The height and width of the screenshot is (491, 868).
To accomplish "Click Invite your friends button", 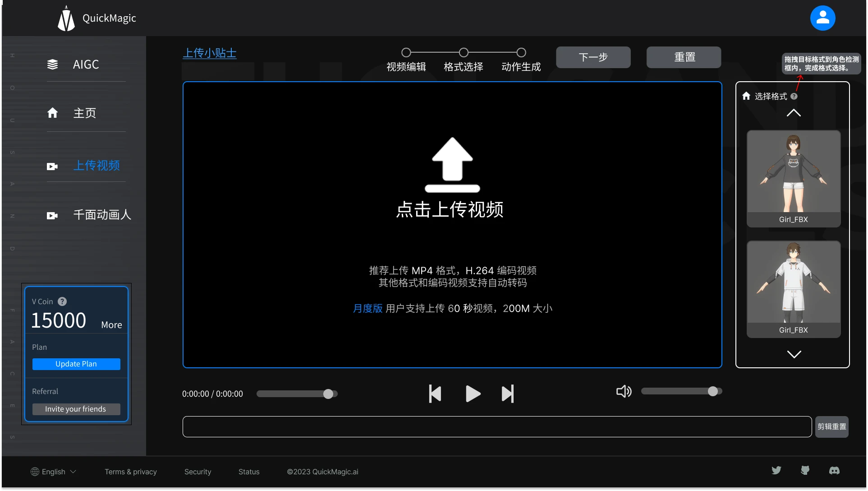I will click(76, 409).
